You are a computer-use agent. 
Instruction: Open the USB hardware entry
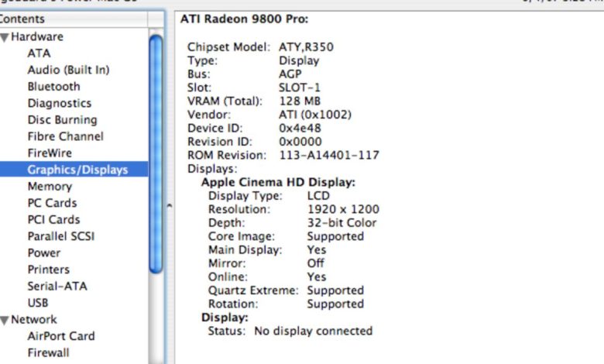pyautogui.click(x=38, y=303)
